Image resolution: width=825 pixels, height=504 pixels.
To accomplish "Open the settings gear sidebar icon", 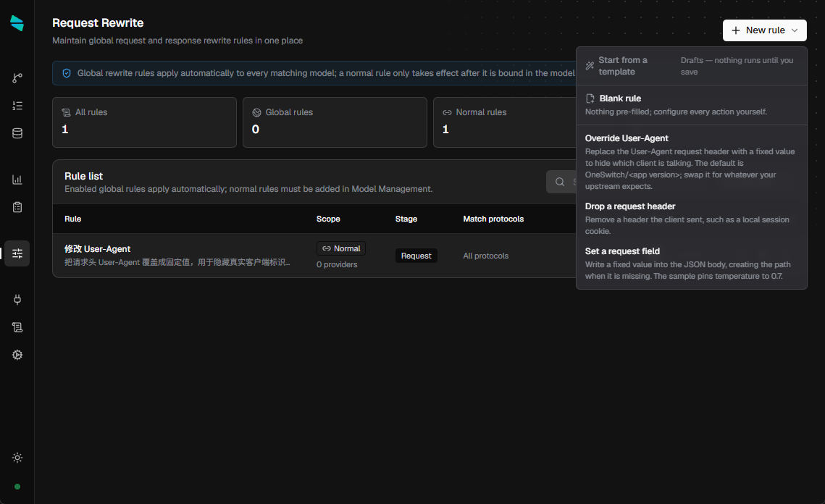I will (x=17, y=355).
